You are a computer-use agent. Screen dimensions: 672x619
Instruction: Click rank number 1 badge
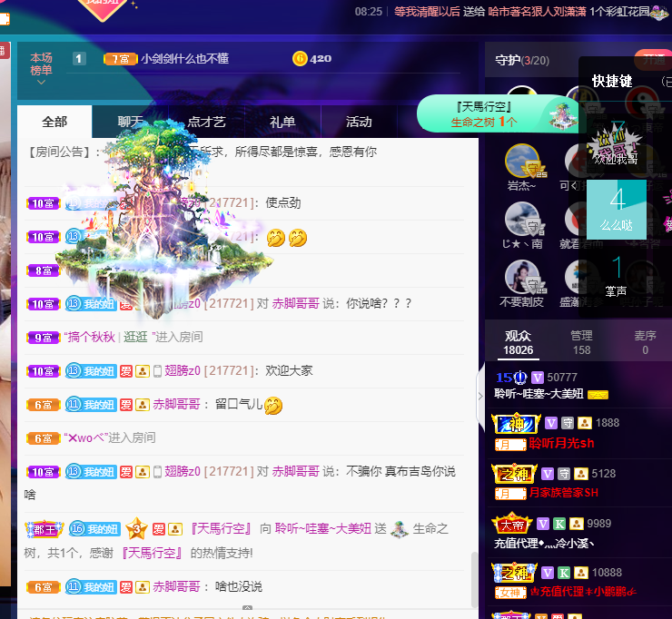[79, 58]
